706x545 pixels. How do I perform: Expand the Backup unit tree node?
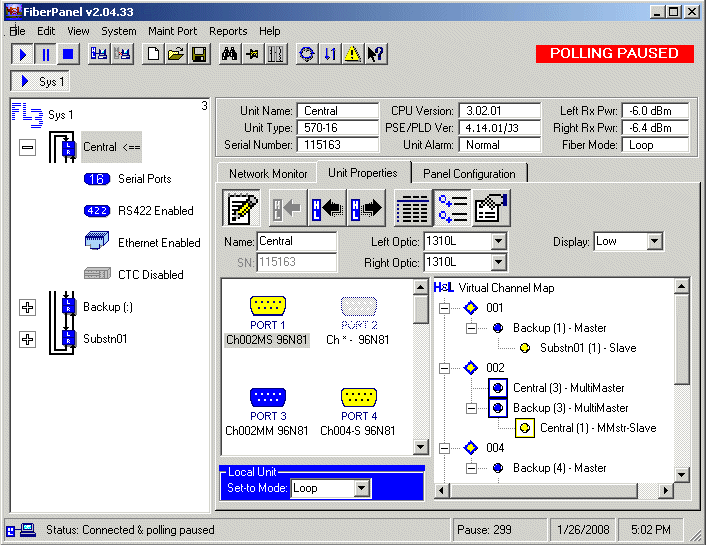pos(27,307)
